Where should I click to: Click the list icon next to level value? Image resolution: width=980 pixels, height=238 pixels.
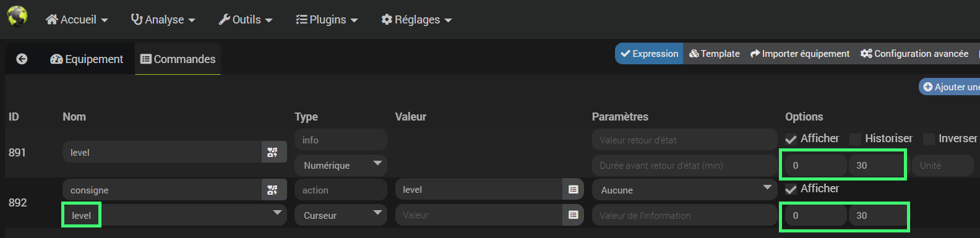574,189
